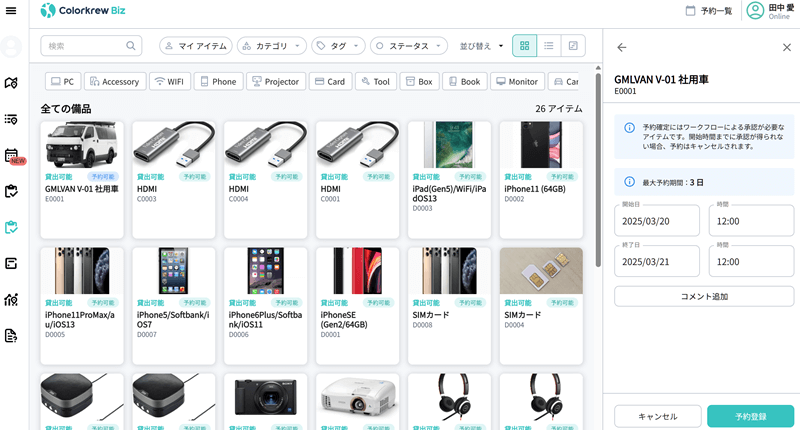Open the upper sidebar clipboard-check icon
The height and width of the screenshot is (430, 800).
pos(11,191)
